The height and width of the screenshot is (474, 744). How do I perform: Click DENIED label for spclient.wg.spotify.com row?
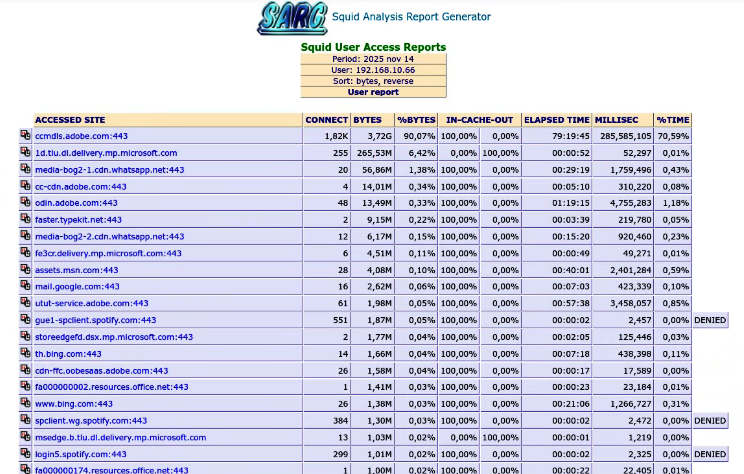coord(710,421)
